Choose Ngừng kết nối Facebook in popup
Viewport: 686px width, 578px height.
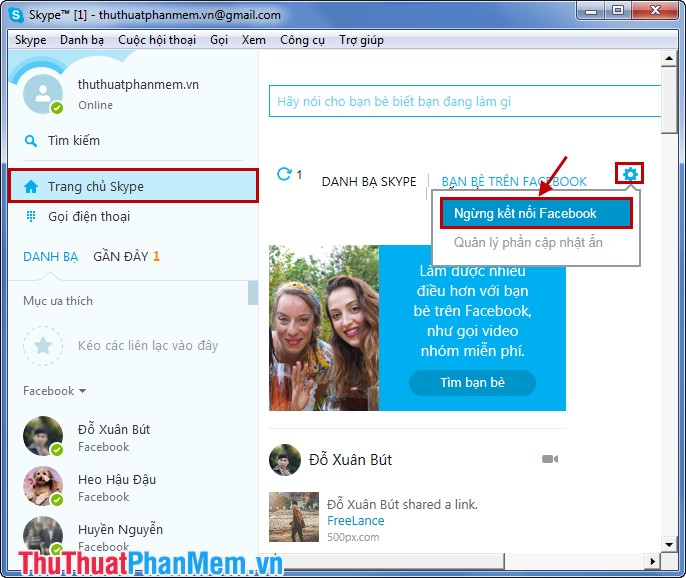536,213
